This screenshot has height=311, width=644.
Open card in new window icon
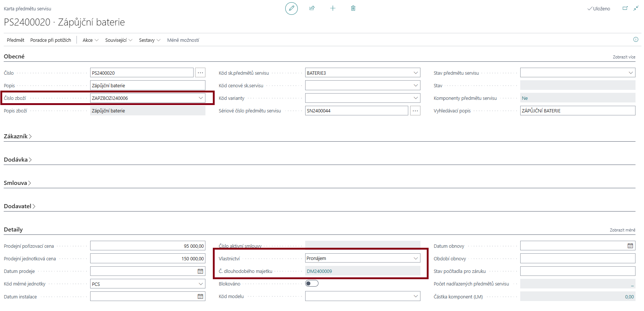pyautogui.click(x=625, y=8)
